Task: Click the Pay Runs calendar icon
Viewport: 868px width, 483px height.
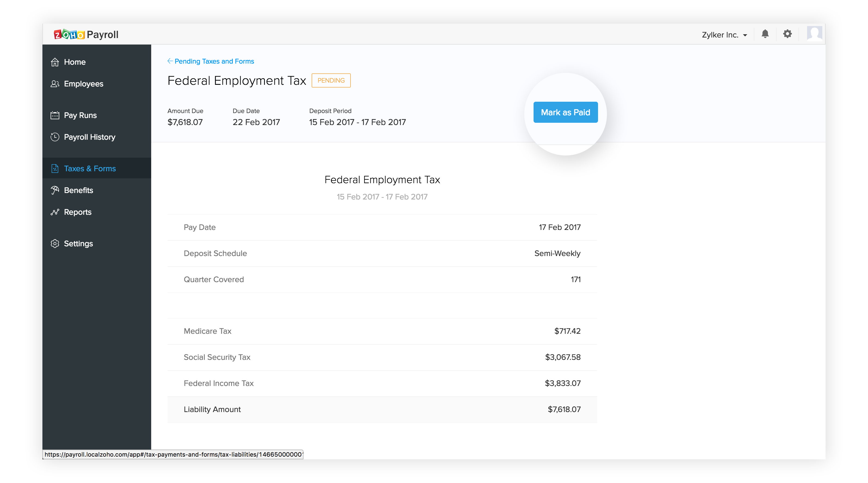Action: 55,115
